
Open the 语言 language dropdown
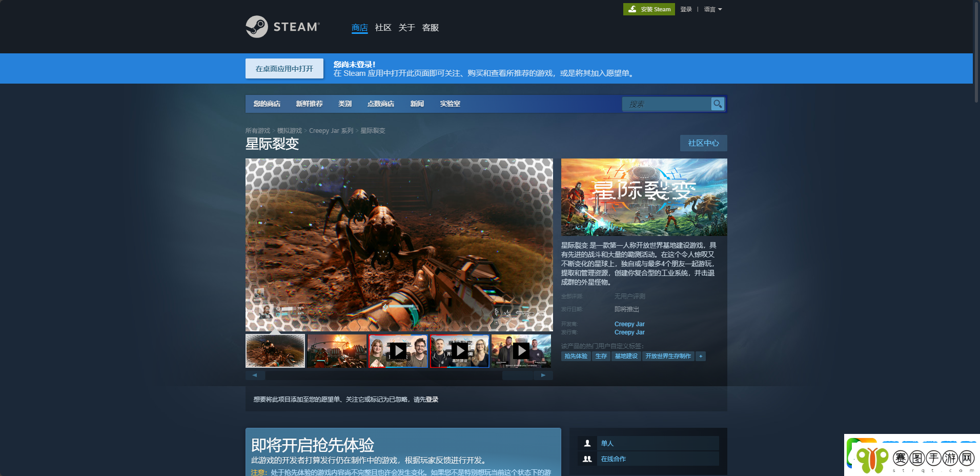[713, 9]
